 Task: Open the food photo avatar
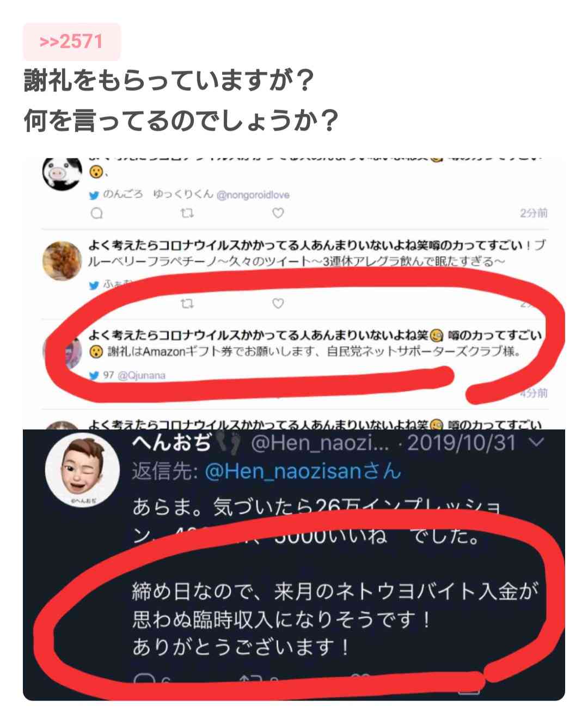tap(62, 260)
